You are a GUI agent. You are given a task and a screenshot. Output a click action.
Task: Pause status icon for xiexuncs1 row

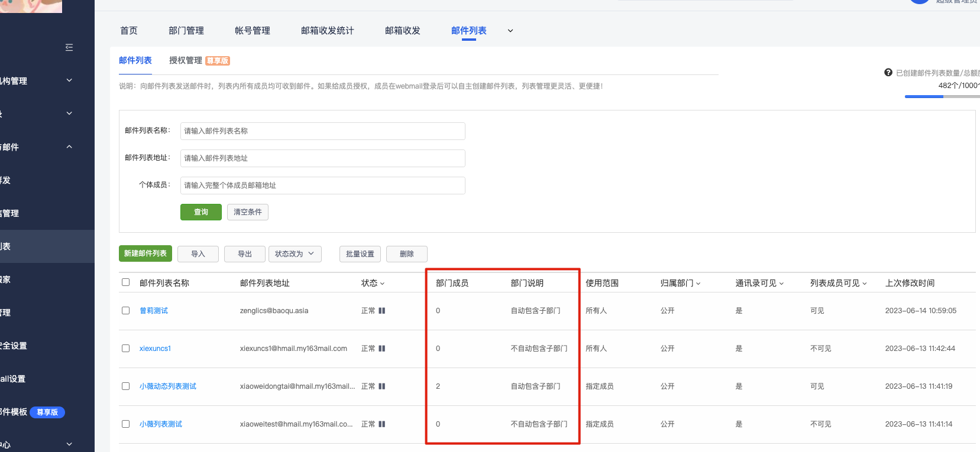tap(382, 349)
